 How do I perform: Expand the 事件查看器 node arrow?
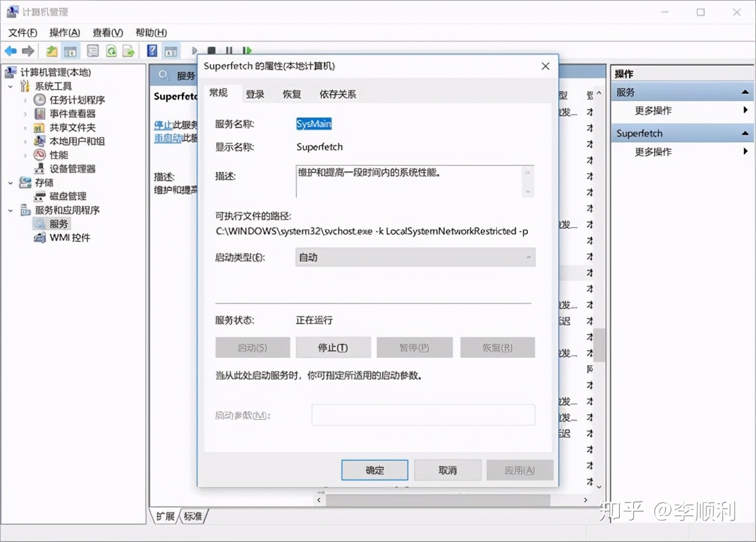click(25, 114)
